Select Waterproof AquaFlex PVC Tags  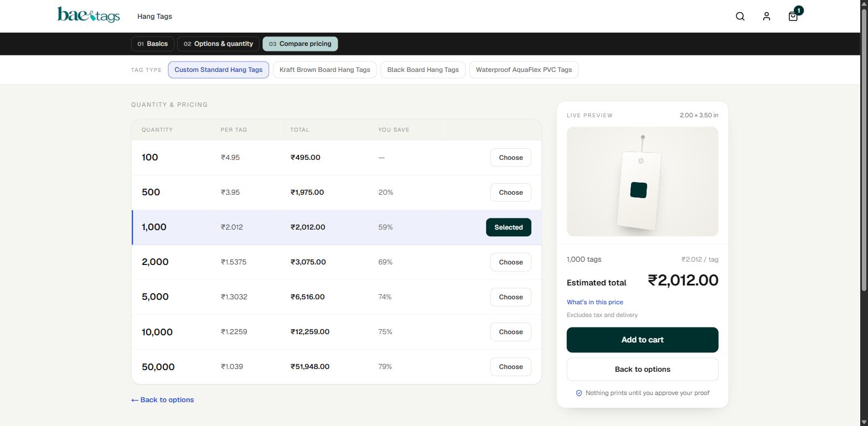(x=524, y=70)
